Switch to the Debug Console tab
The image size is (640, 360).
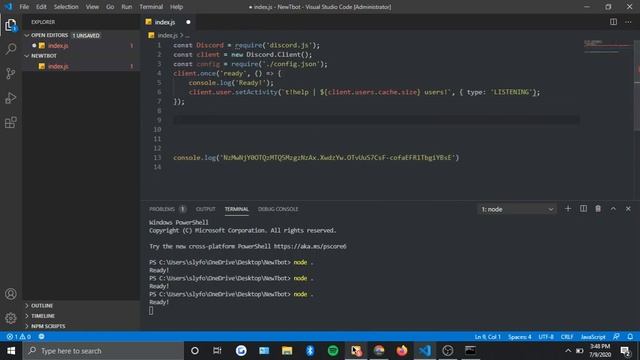pyautogui.click(x=278, y=209)
